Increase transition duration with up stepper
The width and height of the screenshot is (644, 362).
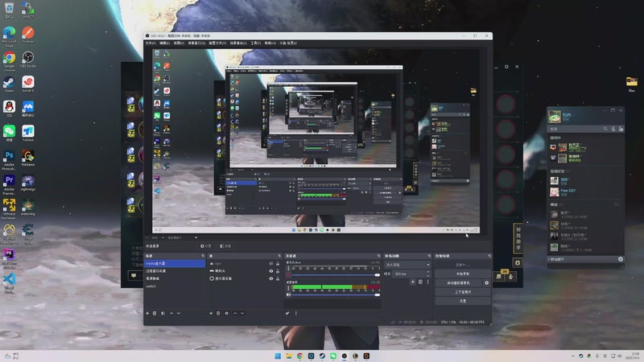tap(428, 272)
